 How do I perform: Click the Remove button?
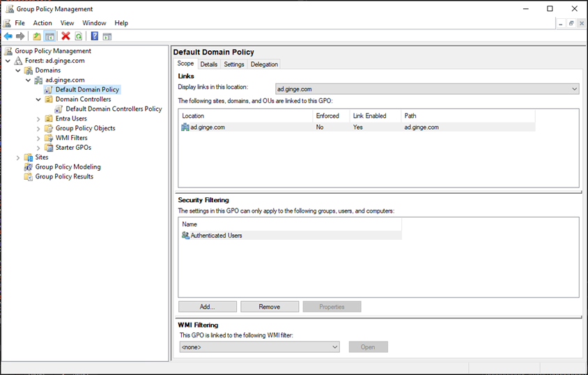click(x=270, y=307)
